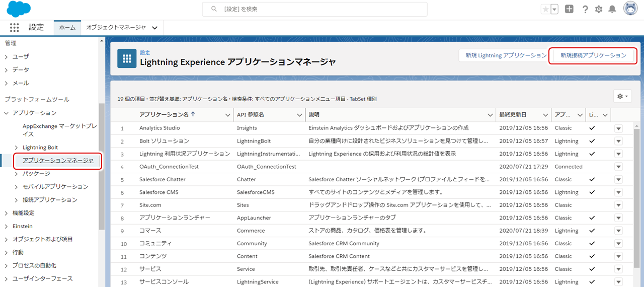Open 説明 column menu chevron
The height and width of the screenshot is (287, 644).
click(490, 115)
